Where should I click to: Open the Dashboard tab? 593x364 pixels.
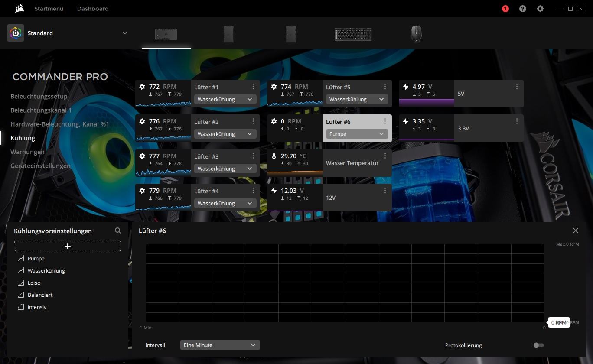click(x=93, y=9)
